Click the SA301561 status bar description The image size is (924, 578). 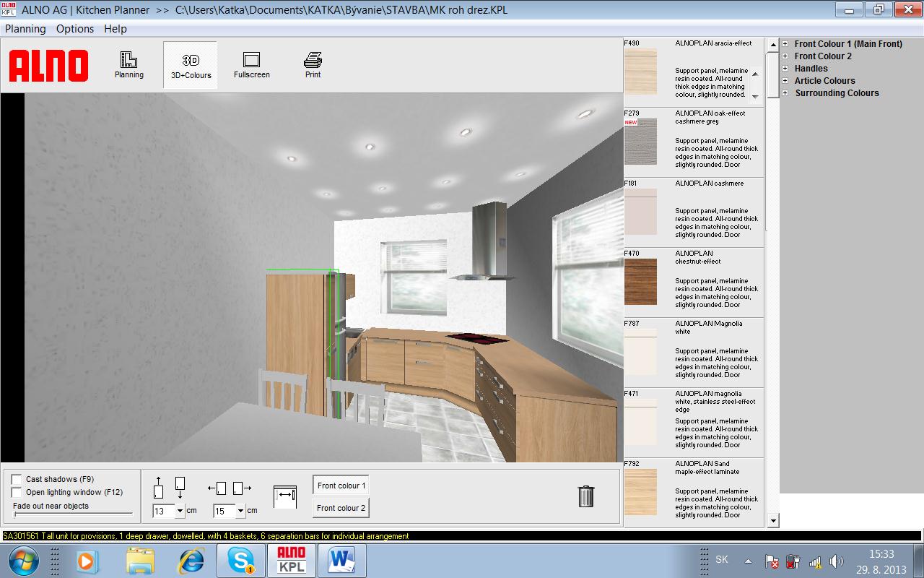click(x=206, y=536)
